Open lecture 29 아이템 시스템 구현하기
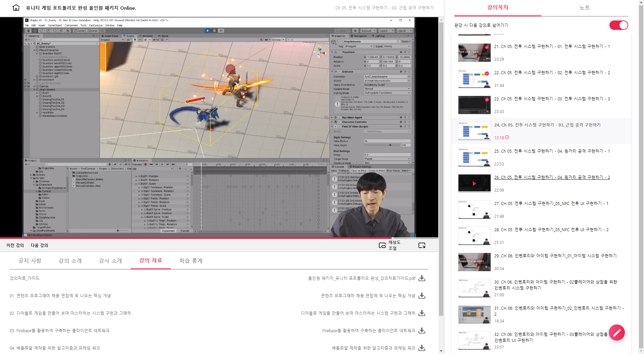Viewport: 644px width, 354px height. (555, 256)
